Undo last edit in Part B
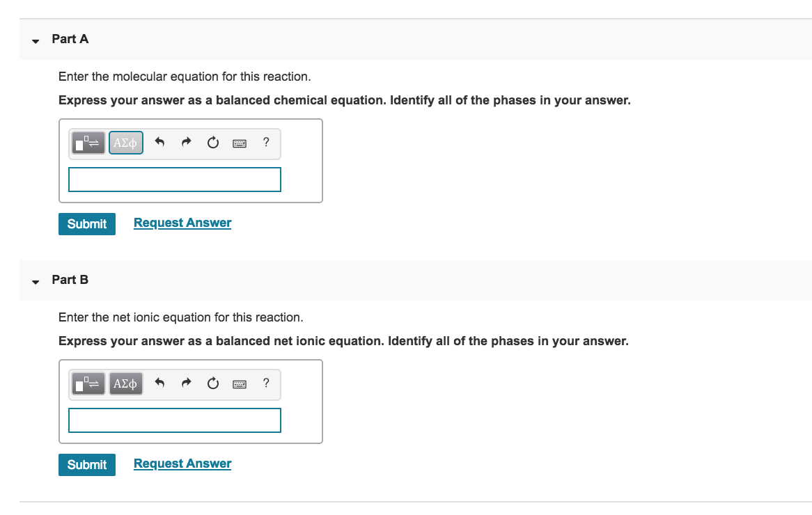Viewport: 812px width, 515px height. pos(159,383)
